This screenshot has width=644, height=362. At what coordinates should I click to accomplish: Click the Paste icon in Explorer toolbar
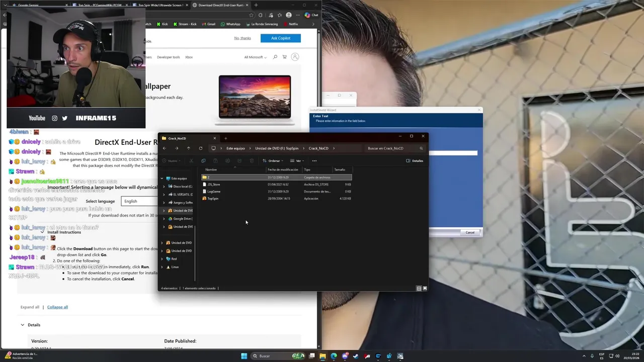(x=215, y=161)
